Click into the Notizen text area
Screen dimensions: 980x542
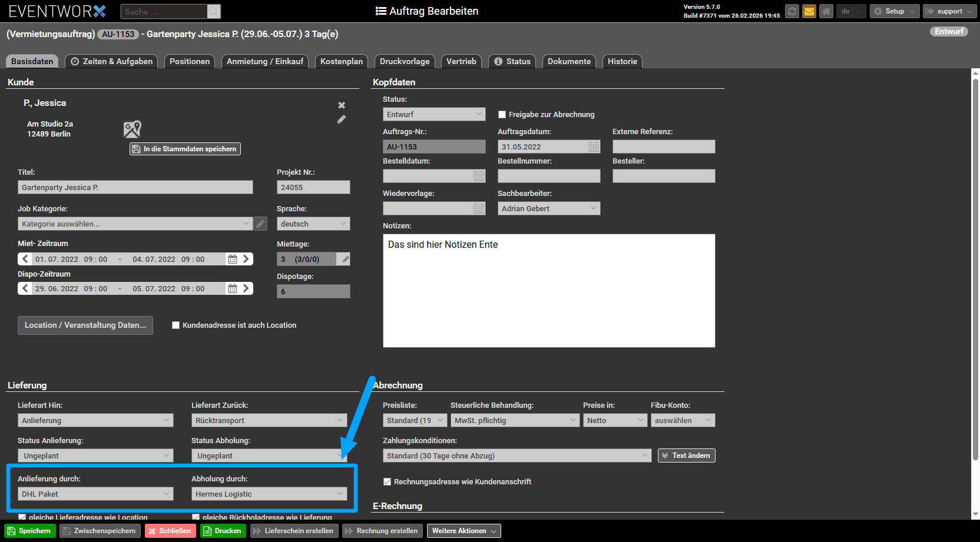pos(548,291)
